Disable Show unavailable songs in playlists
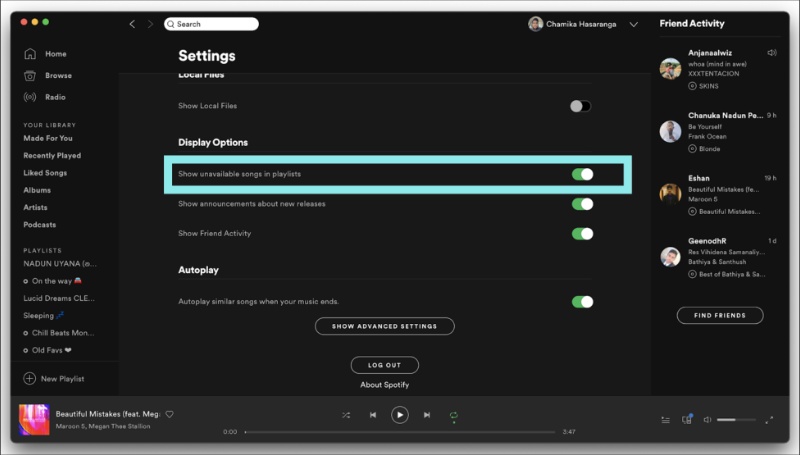 coord(582,174)
